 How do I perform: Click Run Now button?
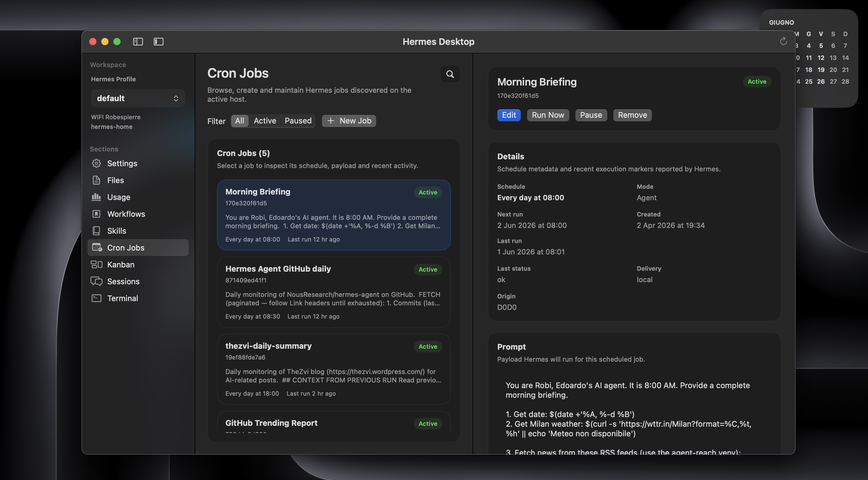tap(548, 115)
